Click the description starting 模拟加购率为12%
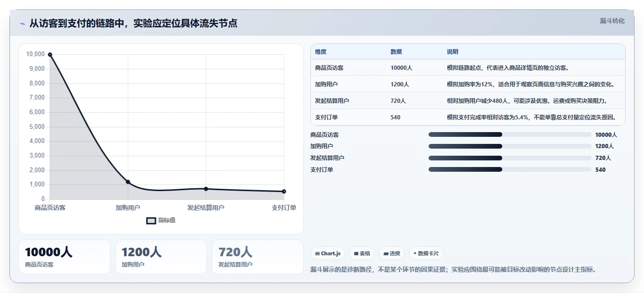 coord(531,84)
